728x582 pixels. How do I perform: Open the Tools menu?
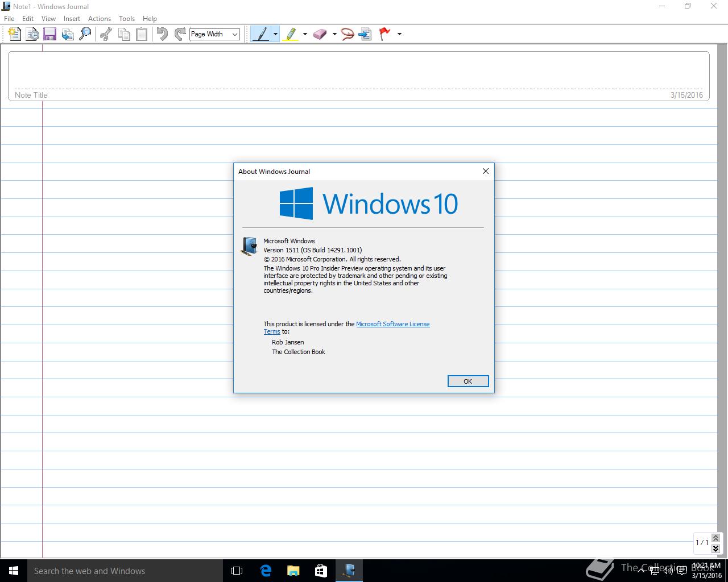point(127,19)
